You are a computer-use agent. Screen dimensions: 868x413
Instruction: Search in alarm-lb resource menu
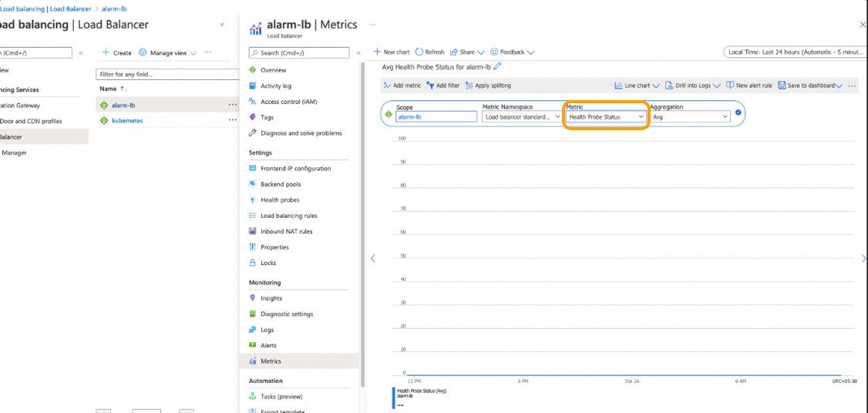299,52
